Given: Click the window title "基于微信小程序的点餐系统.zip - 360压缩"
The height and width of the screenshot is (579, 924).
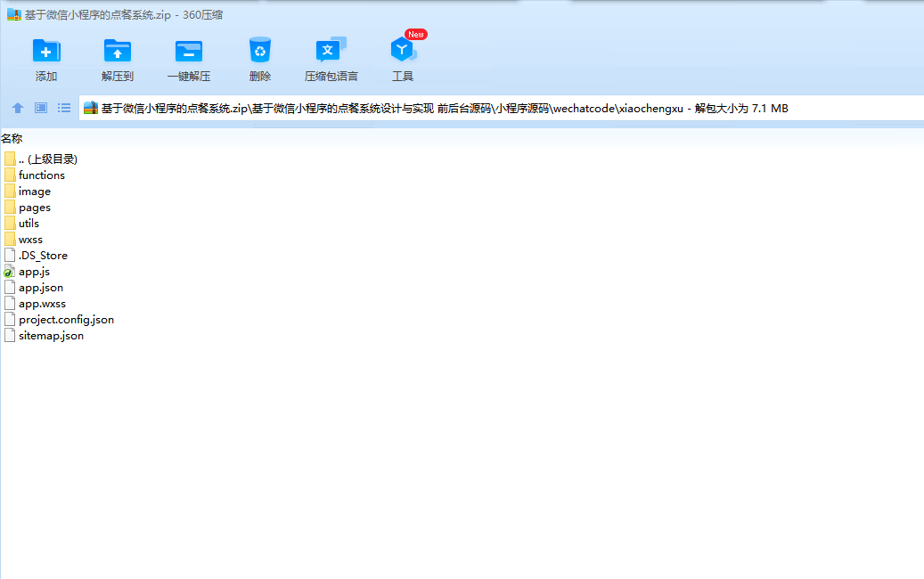Looking at the screenshot, I should [x=124, y=15].
